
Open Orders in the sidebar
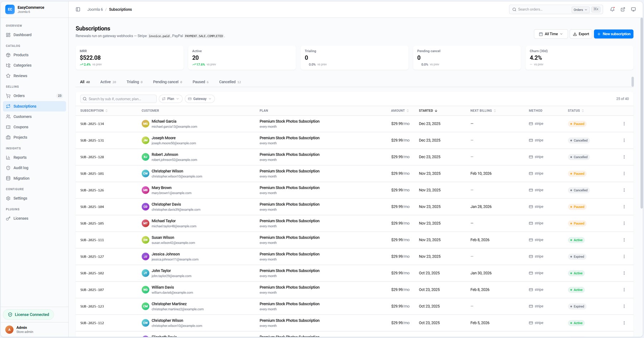[x=34, y=96]
